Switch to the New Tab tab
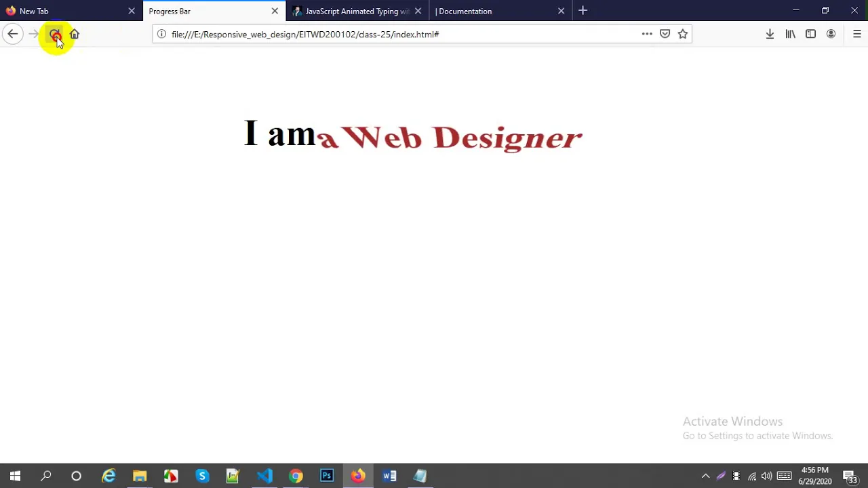Viewport: 868px width, 488px height. [x=71, y=11]
